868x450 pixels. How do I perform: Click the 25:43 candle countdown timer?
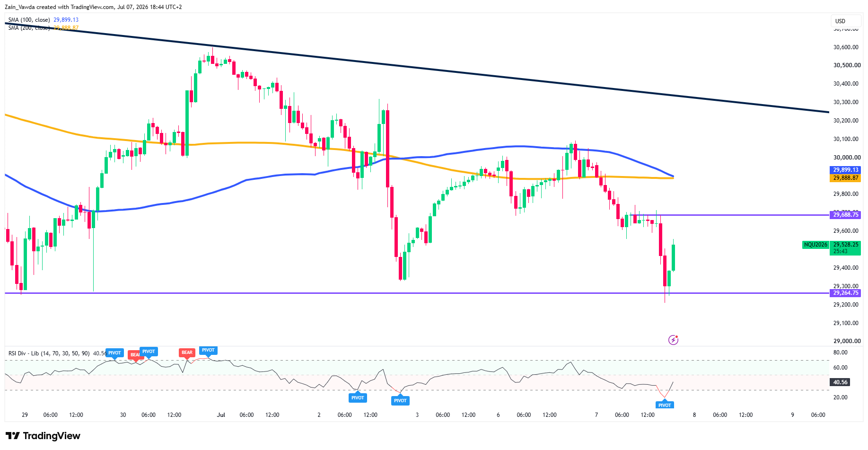(841, 251)
